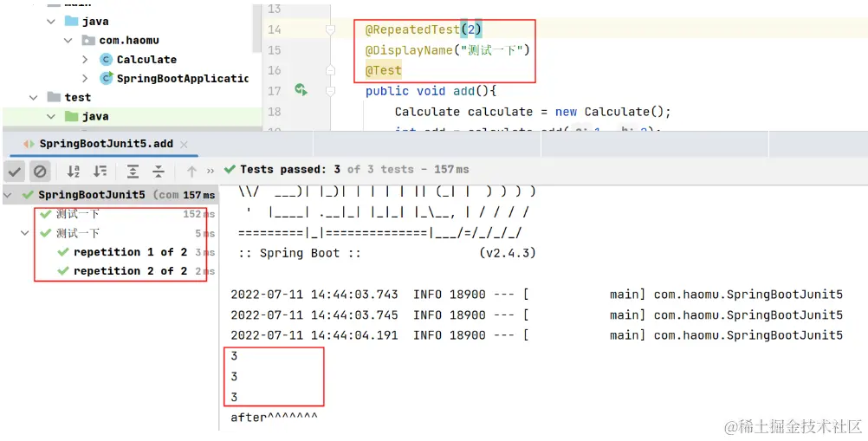Show more test toolbar actions chevron
Screen dimensions: 868x441
pyautogui.click(x=211, y=171)
